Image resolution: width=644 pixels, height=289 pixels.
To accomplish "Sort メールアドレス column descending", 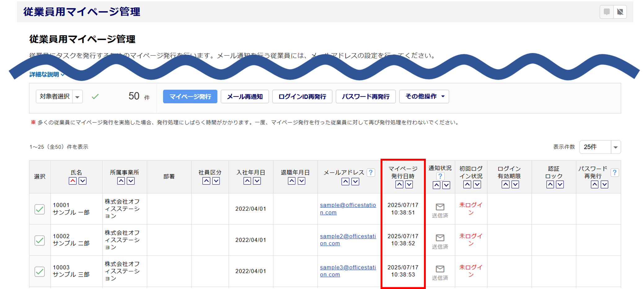I will [355, 182].
